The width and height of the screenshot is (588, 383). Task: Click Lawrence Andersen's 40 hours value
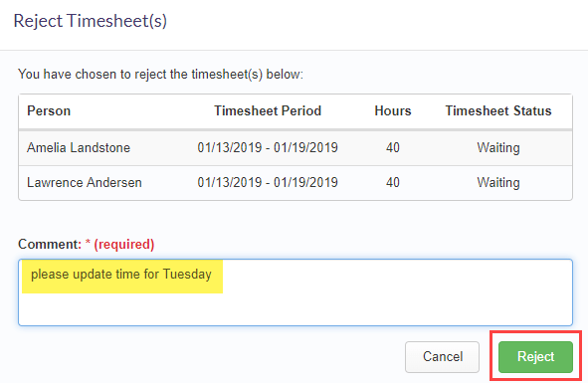point(393,182)
